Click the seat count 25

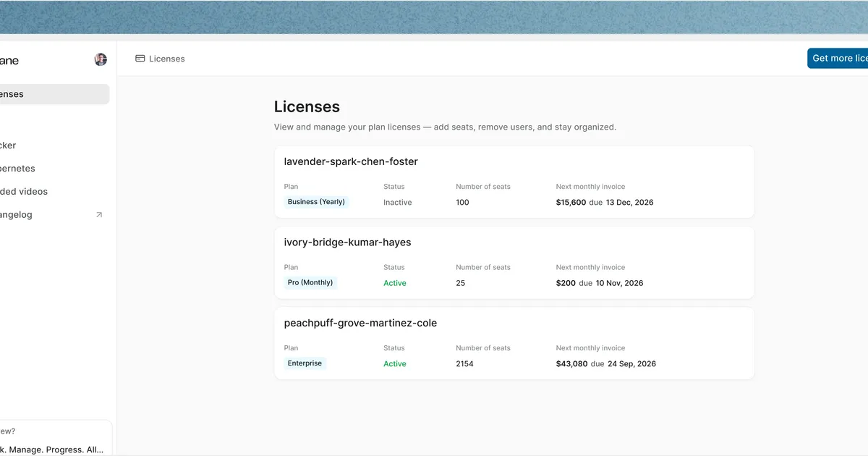461,283
